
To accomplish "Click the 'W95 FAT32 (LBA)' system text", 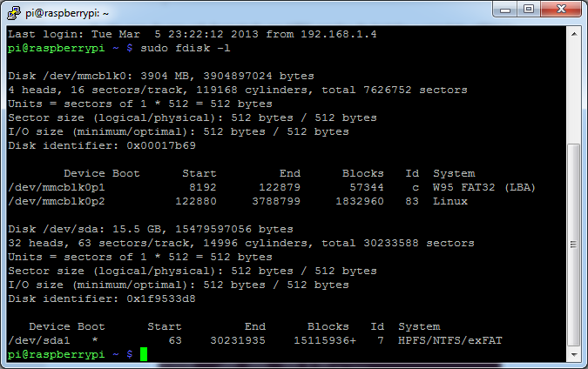I will (x=483, y=188).
